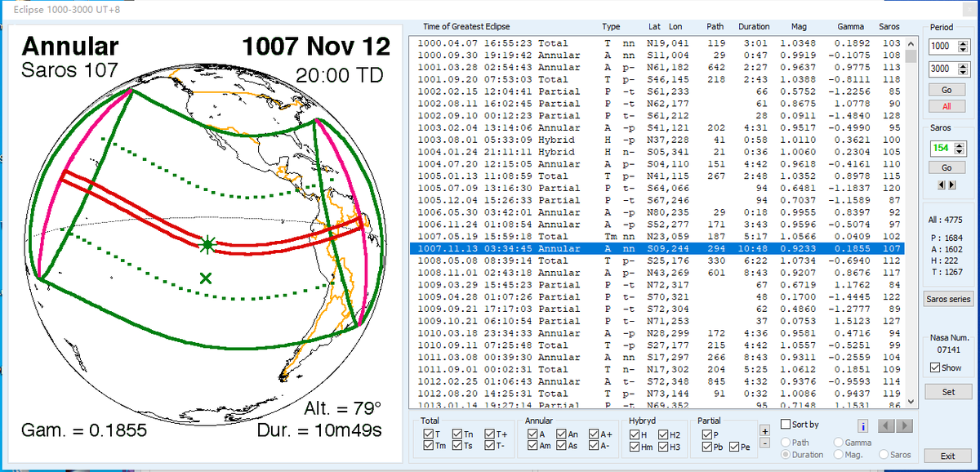This screenshot has height=472, width=980.
Task: Toggle the 'Ts' checkbox
Action: point(458,447)
